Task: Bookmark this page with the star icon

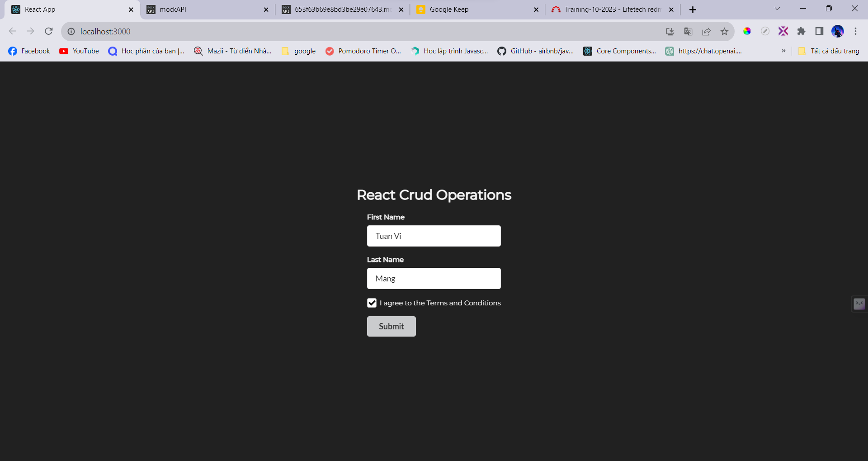Action: [724, 31]
